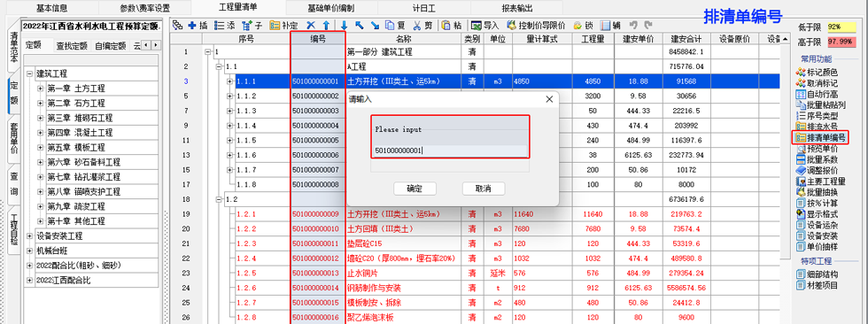868x324 pixels.
Task: Click 取消 in the input dialog
Action: pos(484,189)
